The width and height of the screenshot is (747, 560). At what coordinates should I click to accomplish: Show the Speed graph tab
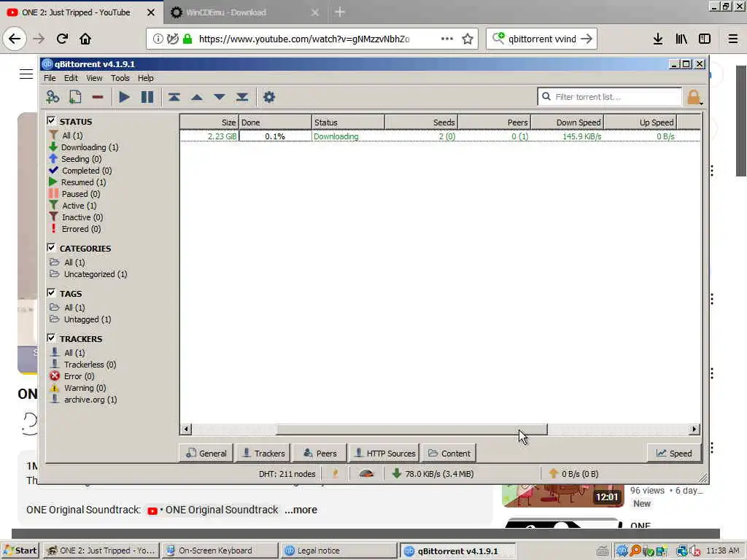click(674, 454)
